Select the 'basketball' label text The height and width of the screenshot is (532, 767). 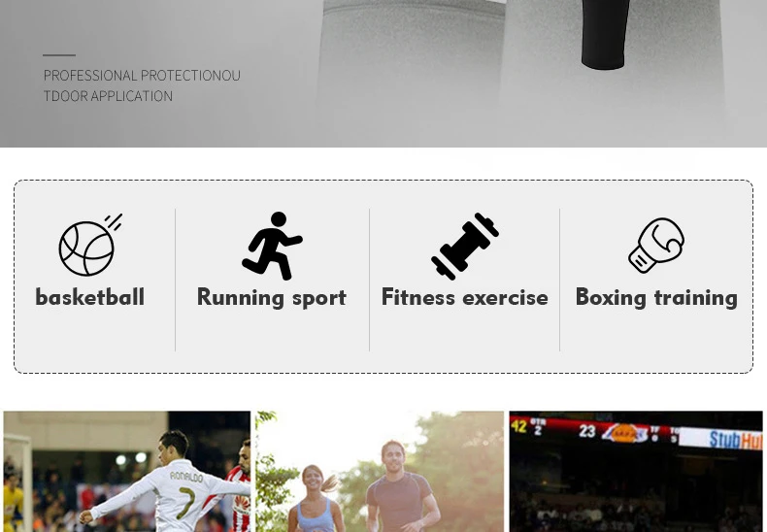pyautogui.click(x=90, y=297)
